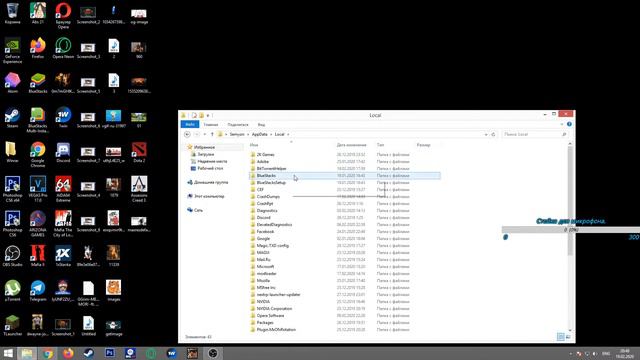Open the Share ribbon tab
The height and width of the screenshot is (360, 640).
point(238,124)
